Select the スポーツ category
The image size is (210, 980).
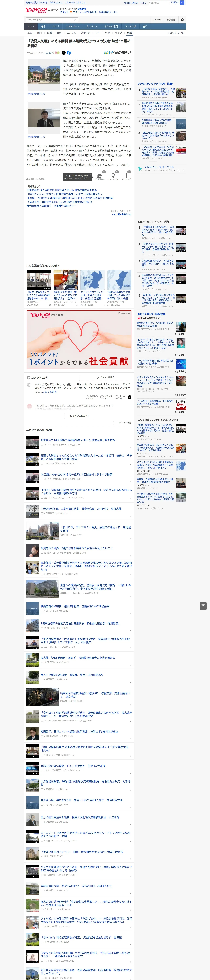(x=86, y=33)
